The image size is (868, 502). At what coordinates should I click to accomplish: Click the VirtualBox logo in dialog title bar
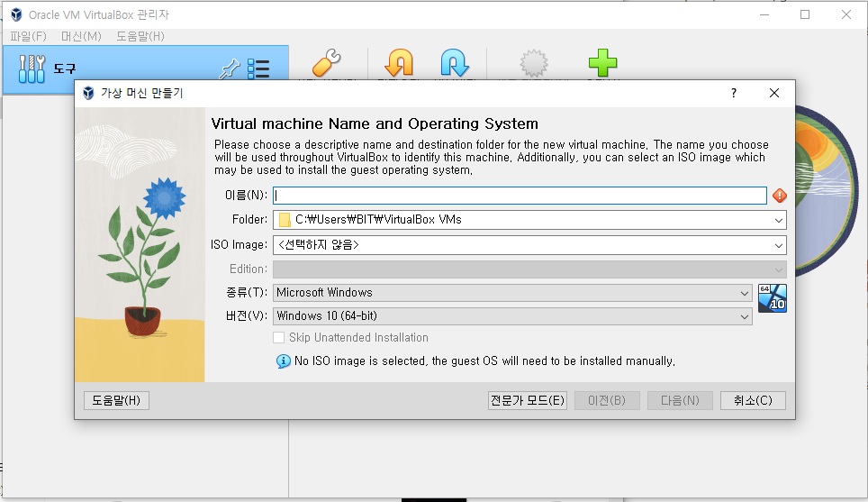coord(88,93)
